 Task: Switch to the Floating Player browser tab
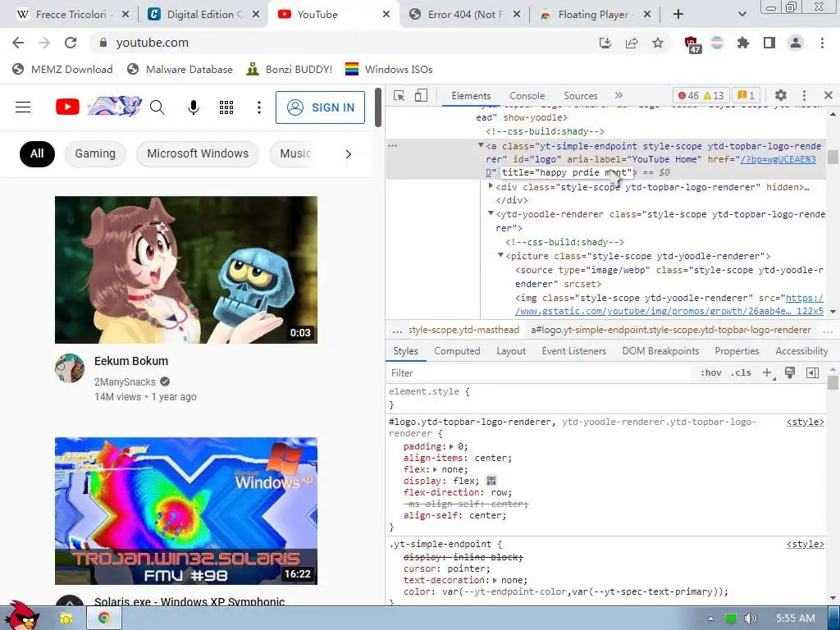point(594,15)
